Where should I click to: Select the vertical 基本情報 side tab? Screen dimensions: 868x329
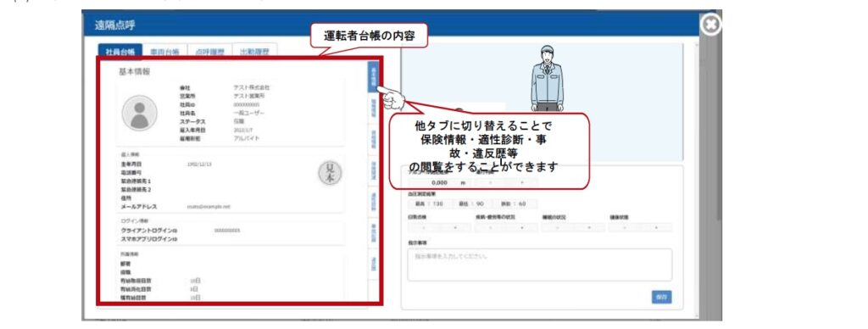pyautogui.click(x=374, y=76)
